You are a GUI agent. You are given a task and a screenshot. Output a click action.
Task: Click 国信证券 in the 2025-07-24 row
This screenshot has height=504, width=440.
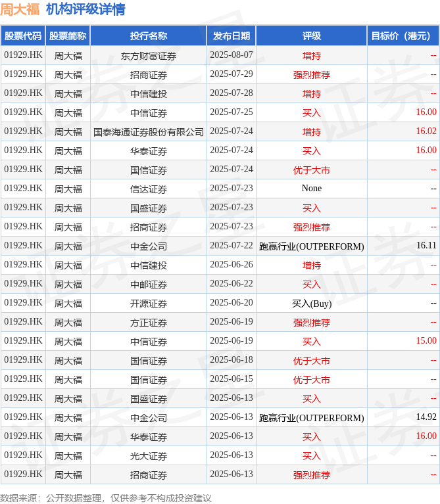click(149, 170)
